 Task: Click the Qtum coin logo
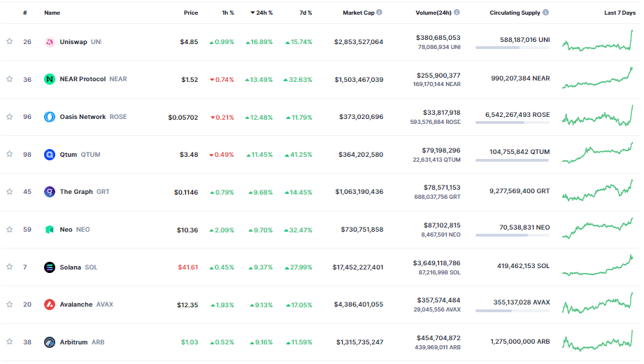(x=49, y=155)
